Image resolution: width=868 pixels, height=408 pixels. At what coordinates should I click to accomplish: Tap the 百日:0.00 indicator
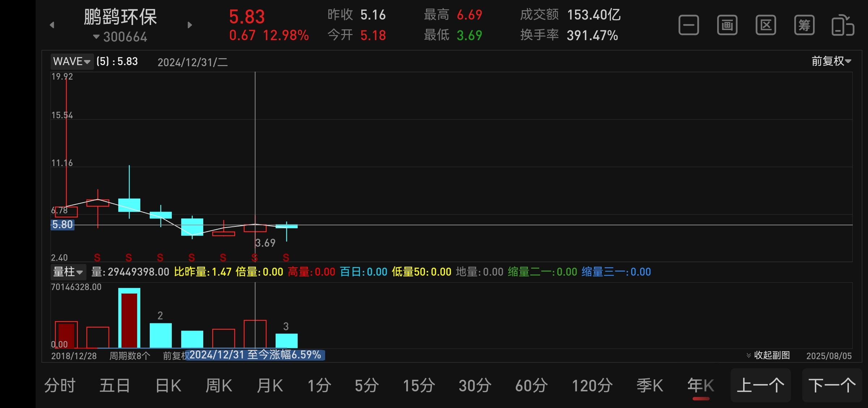[x=363, y=272]
